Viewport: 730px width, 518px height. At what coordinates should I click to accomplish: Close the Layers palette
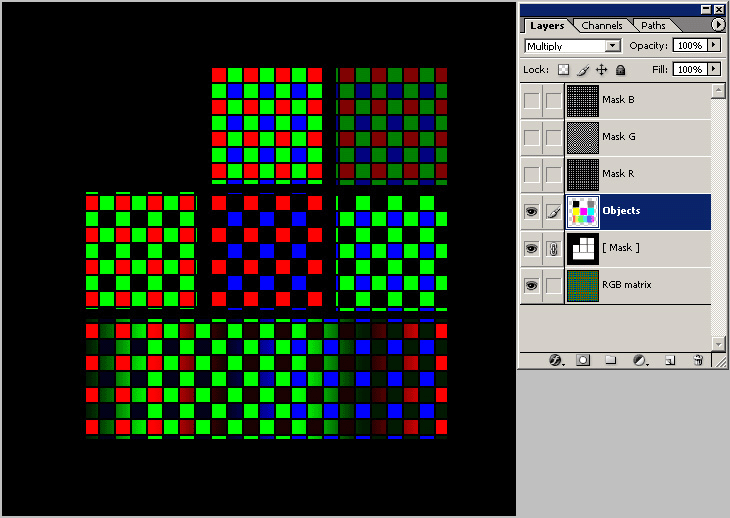pos(719,9)
